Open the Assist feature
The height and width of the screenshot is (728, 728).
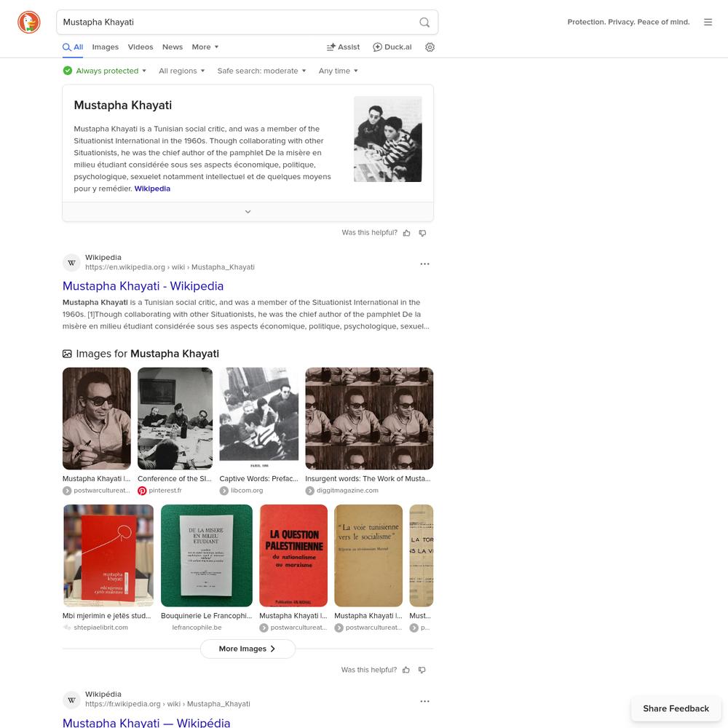(343, 47)
